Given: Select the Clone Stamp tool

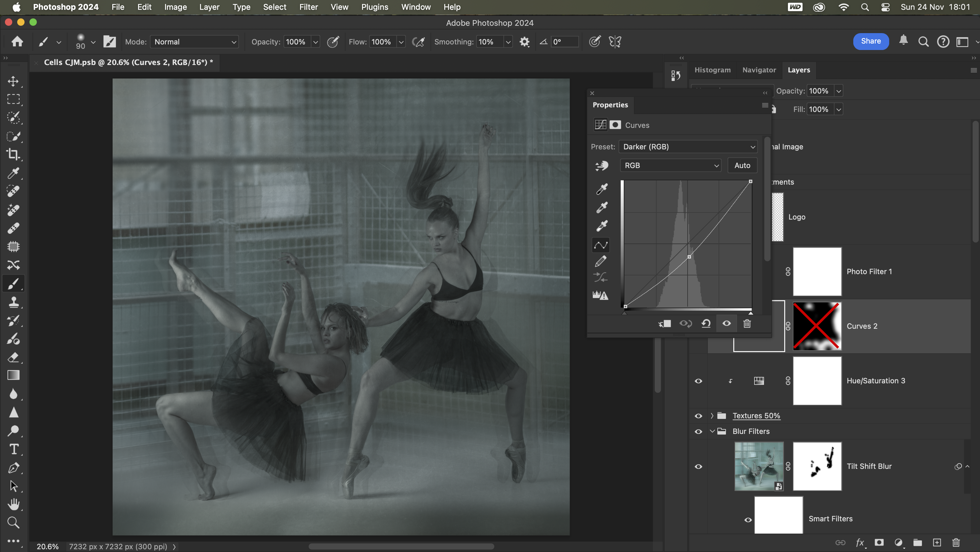Looking at the screenshot, I should pos(13,302).
